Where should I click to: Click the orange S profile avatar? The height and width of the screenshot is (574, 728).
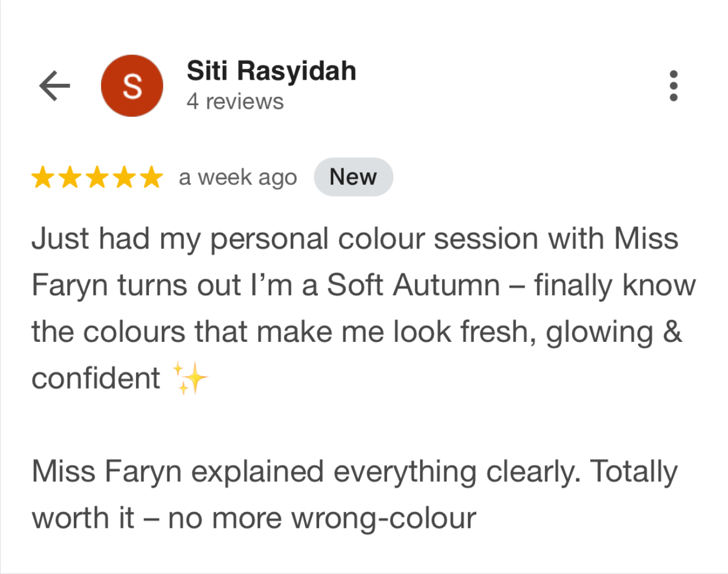(132, 86)
